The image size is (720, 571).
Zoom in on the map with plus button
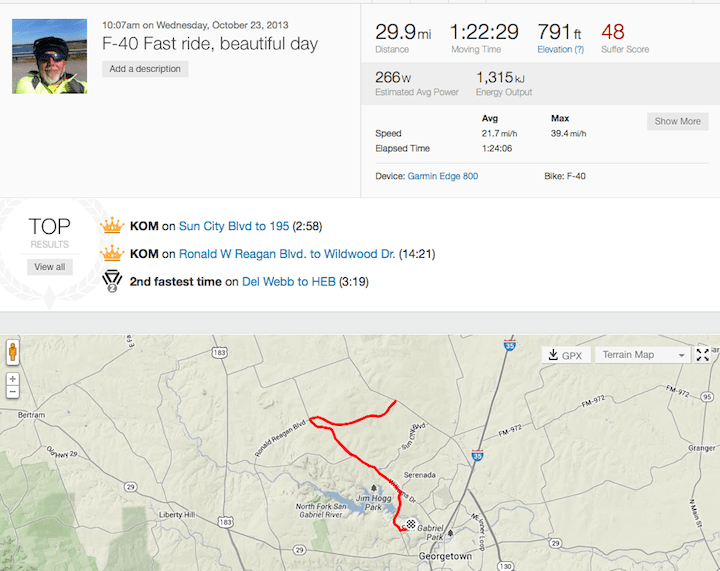coord(12,379)
